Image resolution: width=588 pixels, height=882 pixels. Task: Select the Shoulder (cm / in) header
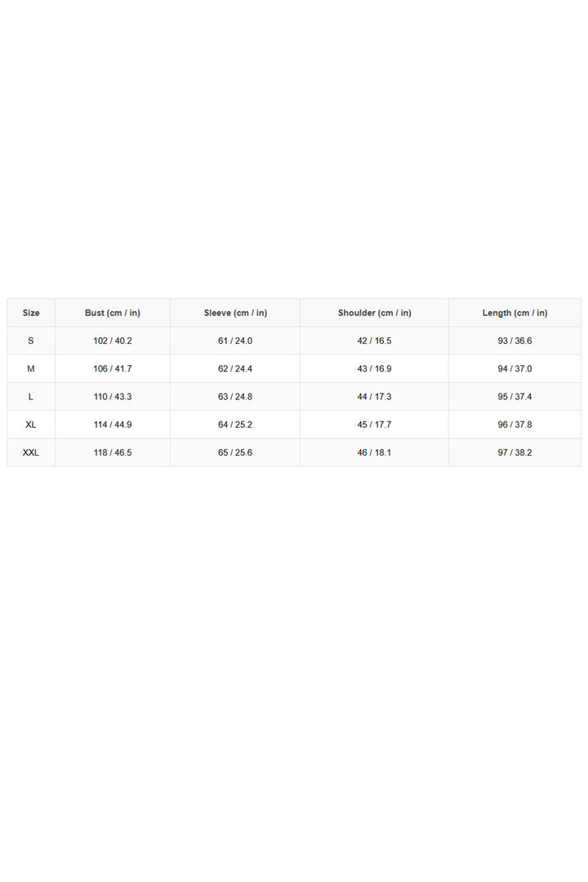pos(374,313)
